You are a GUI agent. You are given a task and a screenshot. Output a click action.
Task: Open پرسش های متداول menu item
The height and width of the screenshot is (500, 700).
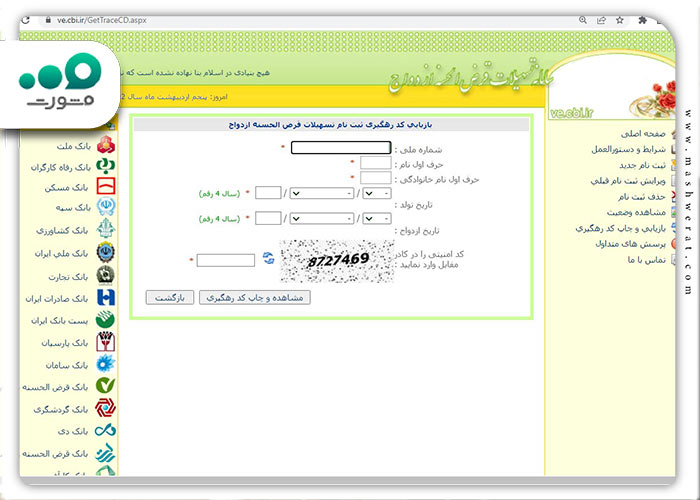[x=630, y=244]
